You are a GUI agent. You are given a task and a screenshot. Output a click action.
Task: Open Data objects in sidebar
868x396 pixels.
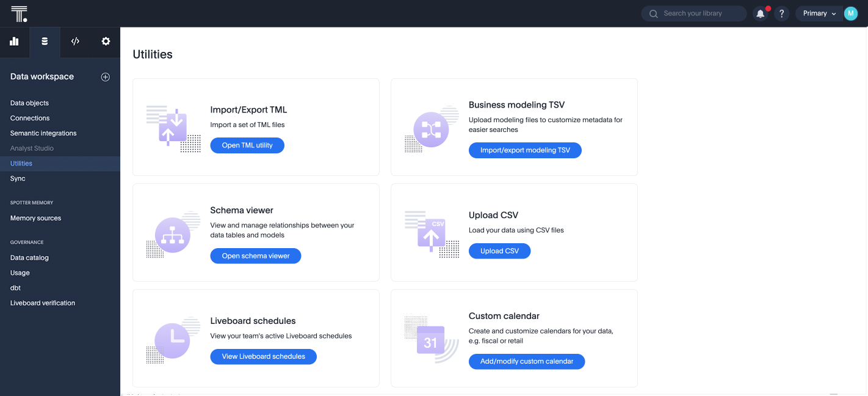(29, 103)
